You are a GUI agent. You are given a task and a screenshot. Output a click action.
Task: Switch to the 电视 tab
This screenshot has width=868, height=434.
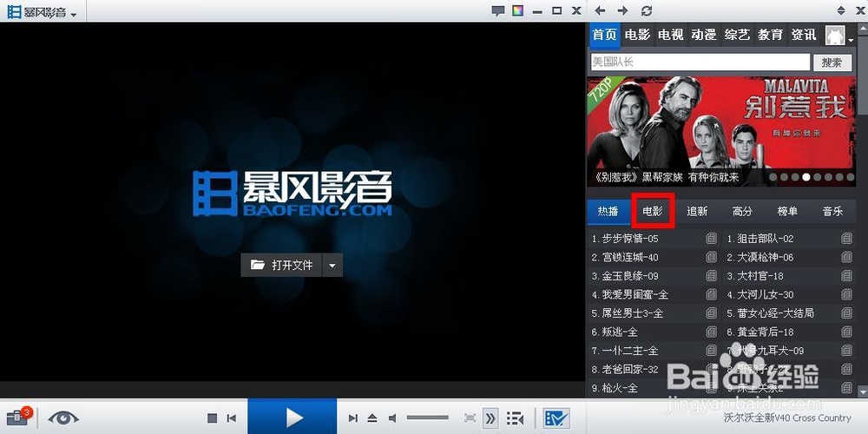pyautogui.click(x=671, y=35)
